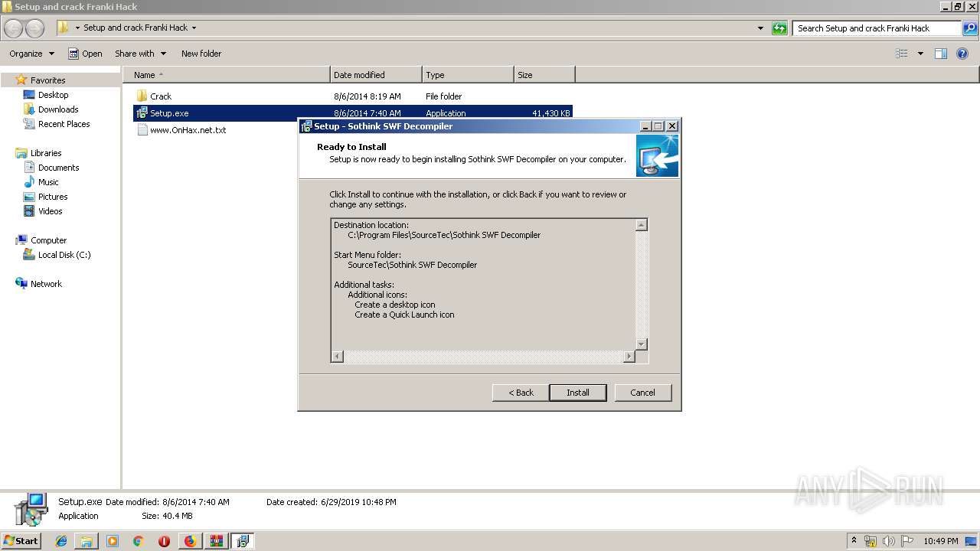
Task: Launch Windows Media Player from taskbar
Action: pos(113,541)
